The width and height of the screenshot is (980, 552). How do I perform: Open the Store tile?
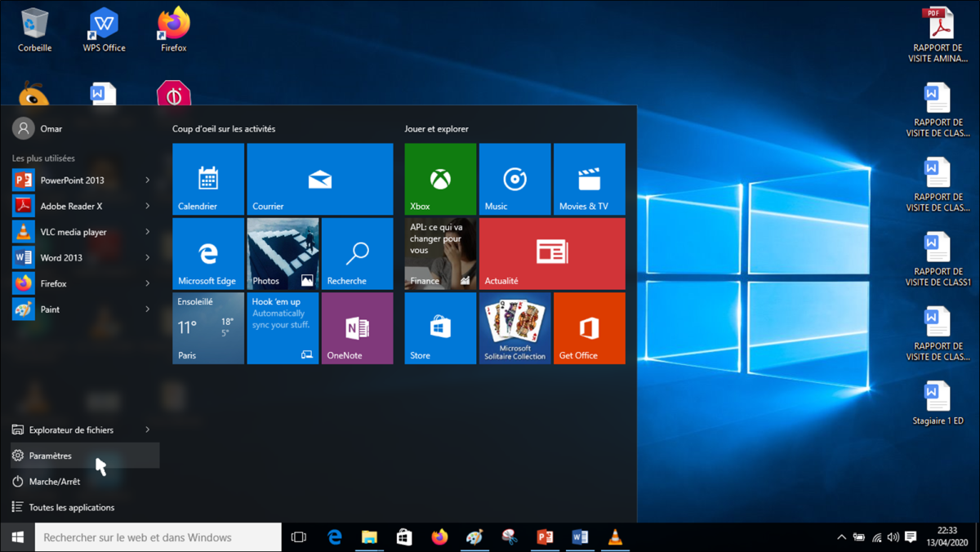click(440, 328)
